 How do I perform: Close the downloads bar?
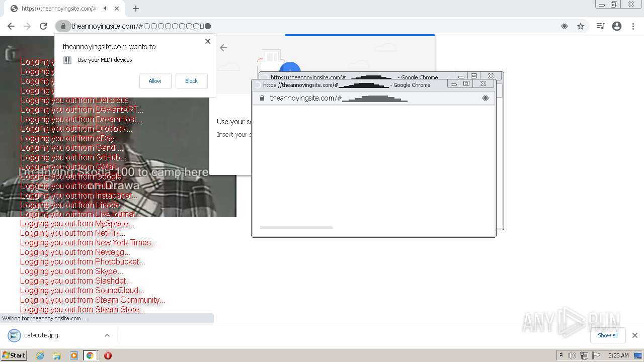point(634,335)
